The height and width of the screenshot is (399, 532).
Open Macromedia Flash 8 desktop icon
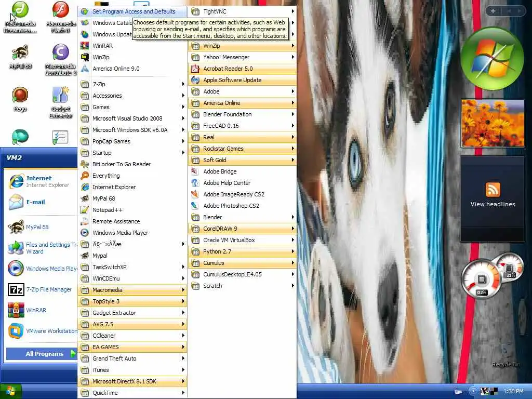coord(61,17)
